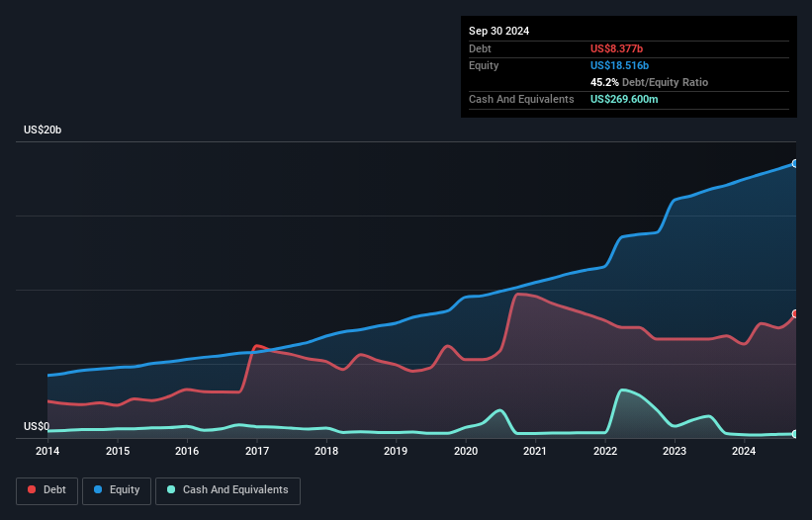
Task: Click the Sep 30 2024 tooltip date
Action: click(498, 31)
